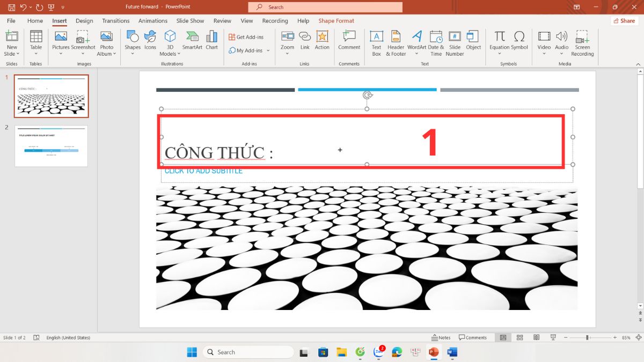Open the Audio dropdown
Screen dimensions: 644x362
561,54
